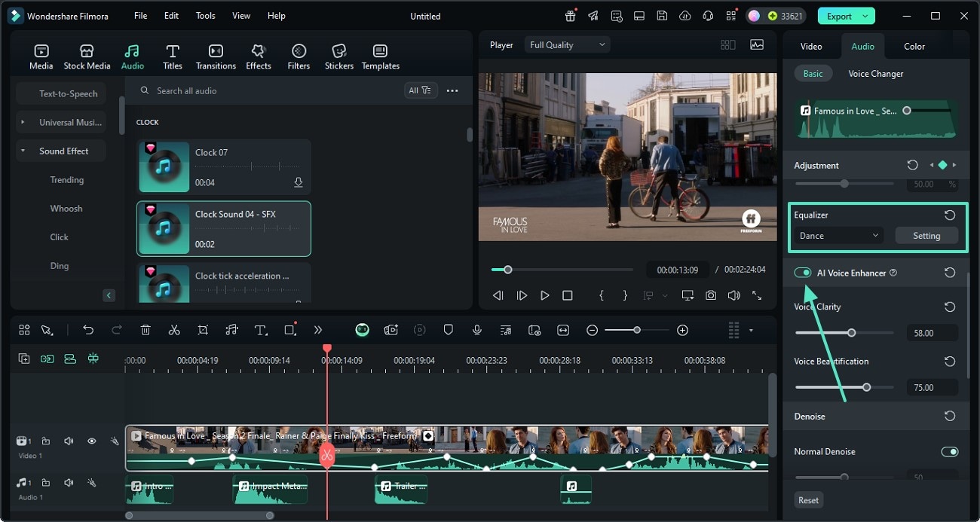Open the Stock Media tab
Viewport: 980px width, 522px height.
point(87,56)
